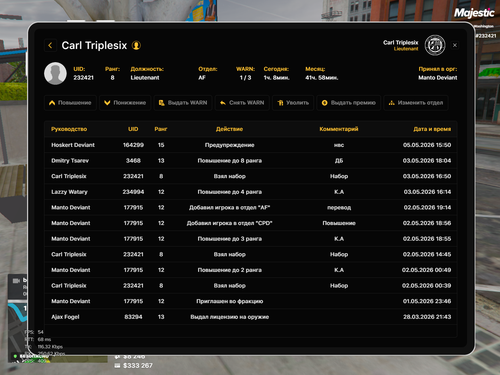
Task: Click the Выдал лицензию на оружие cell
Action: [x=229, y=317]
